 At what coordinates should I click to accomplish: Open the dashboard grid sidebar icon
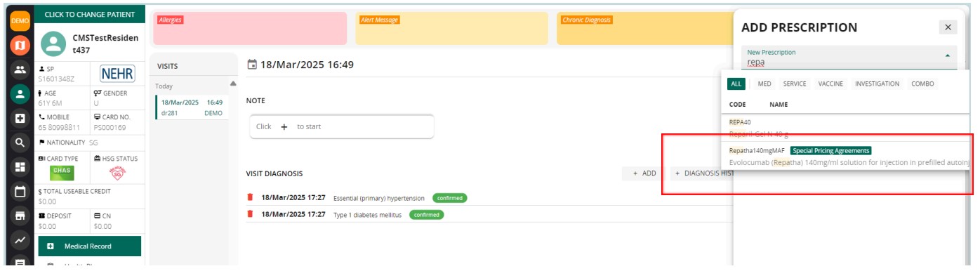(x=20, y=167)
